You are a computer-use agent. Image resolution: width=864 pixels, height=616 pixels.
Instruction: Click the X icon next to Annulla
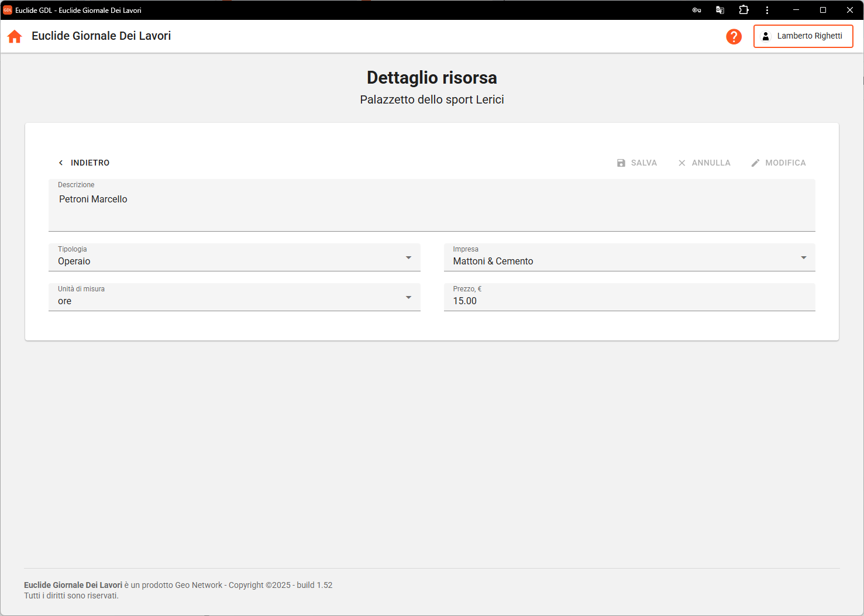point(681,163)
